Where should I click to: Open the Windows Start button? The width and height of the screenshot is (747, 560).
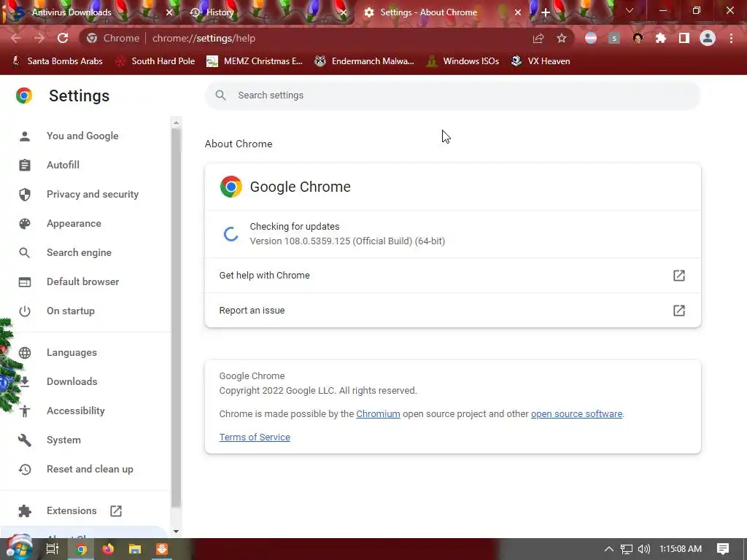coord(20,548)
